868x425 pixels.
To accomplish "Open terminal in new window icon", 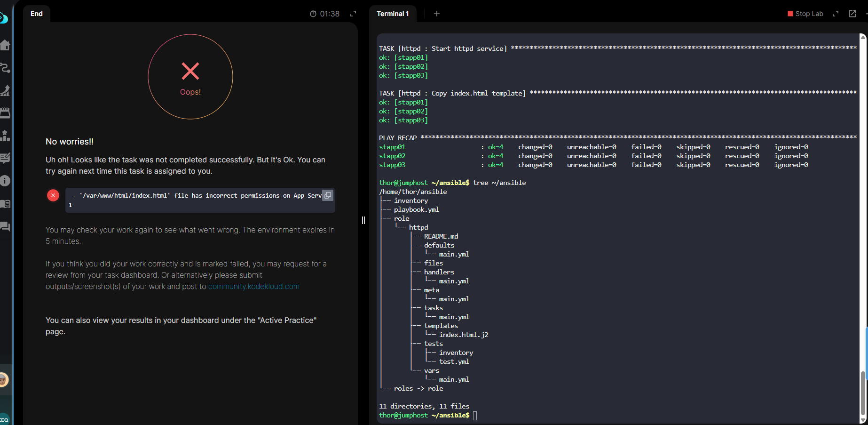I will 852,14.
